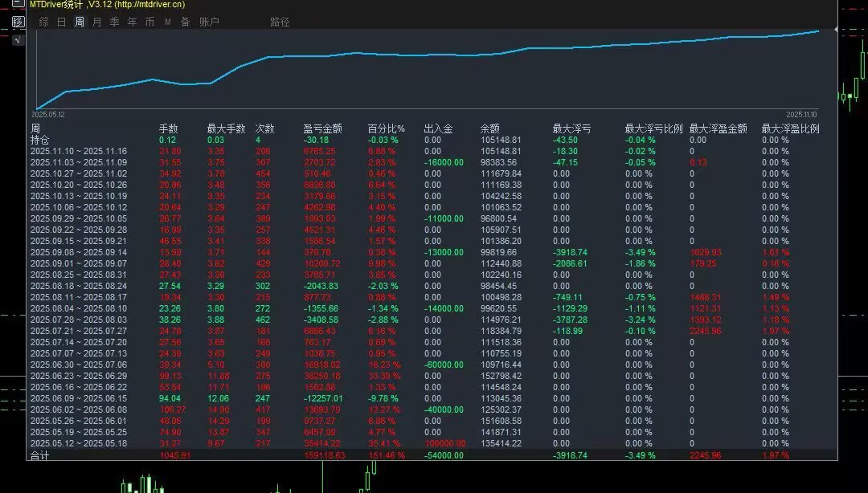Image resolution: width=868 pixels, height=493 pixels.
Task: Select week row 2025.10.27 ~ 2025.11.02
Action: click(79, 173)
